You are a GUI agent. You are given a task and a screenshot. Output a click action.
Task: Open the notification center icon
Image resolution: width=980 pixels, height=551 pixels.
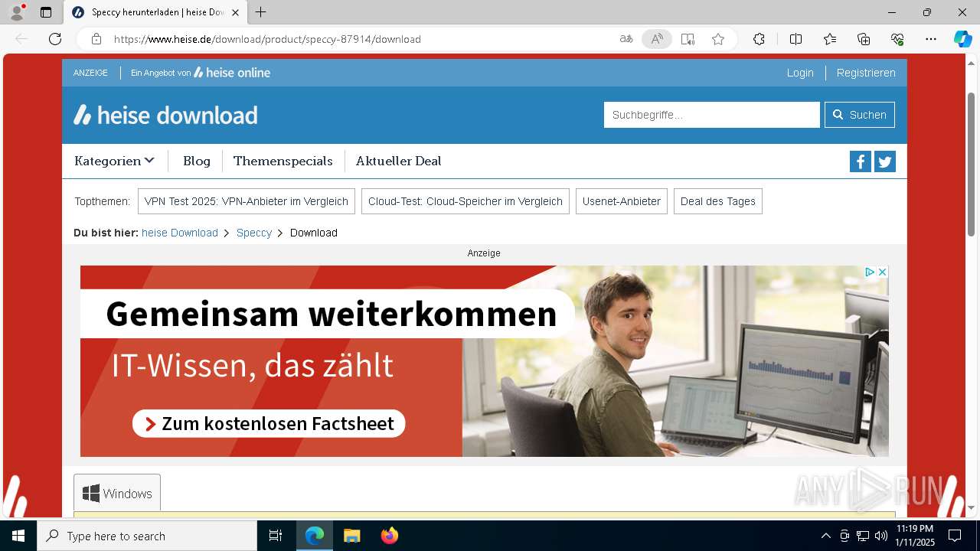955,536
